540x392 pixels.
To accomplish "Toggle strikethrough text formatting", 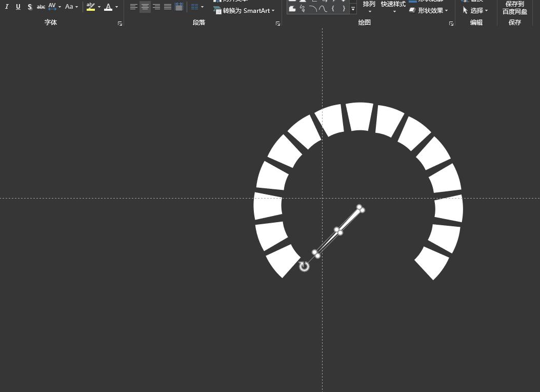I will click(x=41, y=7).
